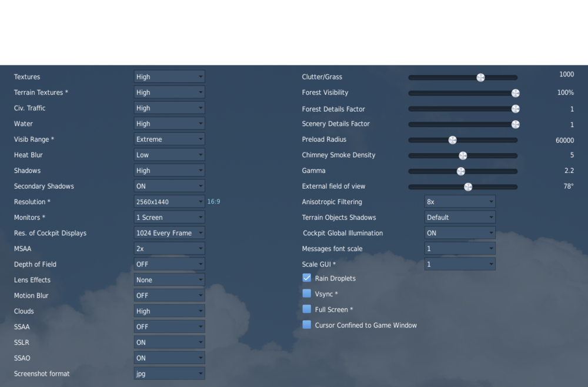Open the Screenshot format dropdown
The height and width of the screenshot is (387, 588).
169,373
